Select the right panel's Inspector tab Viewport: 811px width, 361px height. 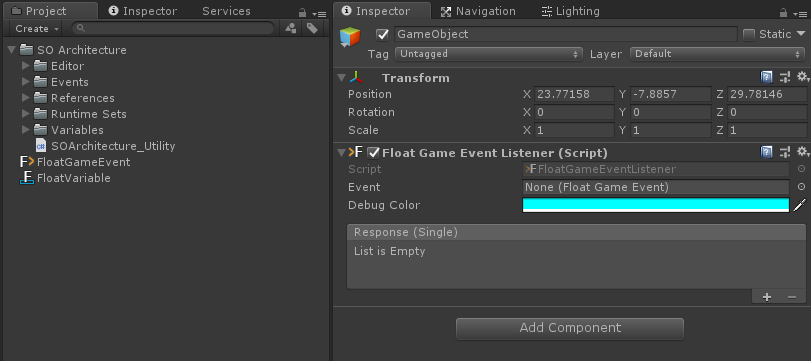382,11
